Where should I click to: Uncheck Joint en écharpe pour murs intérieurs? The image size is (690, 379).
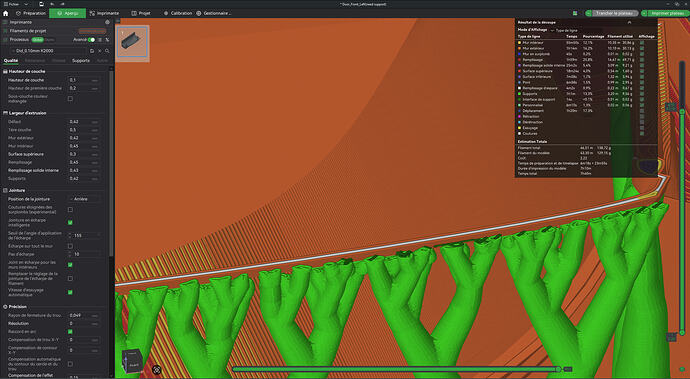[70, 265]
